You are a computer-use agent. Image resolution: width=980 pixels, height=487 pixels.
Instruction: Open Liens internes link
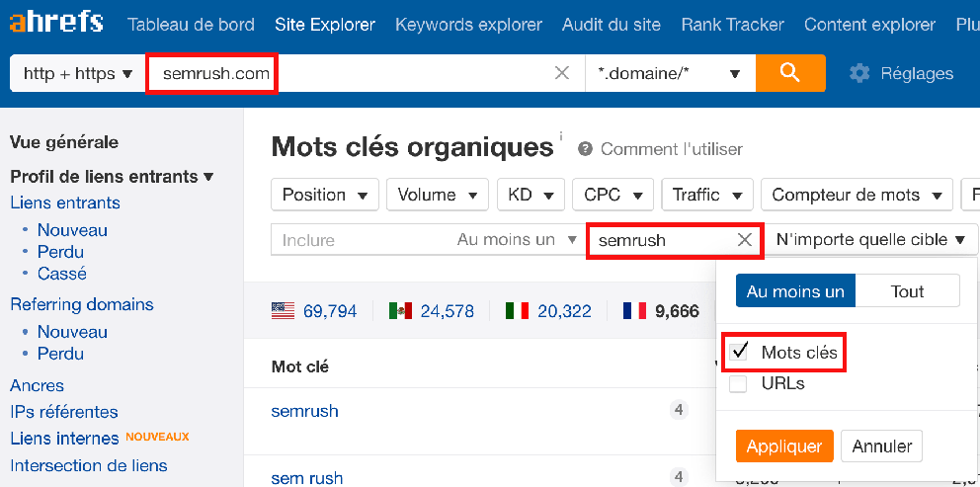pyautogui.click(x=64, y=439)
